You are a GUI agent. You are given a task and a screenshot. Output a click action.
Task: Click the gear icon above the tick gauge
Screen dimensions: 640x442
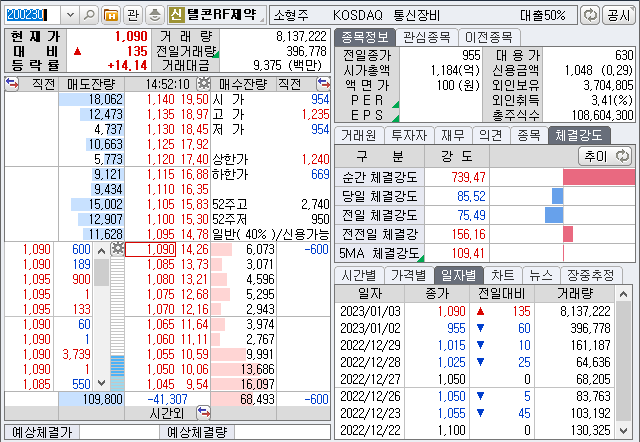118,248
